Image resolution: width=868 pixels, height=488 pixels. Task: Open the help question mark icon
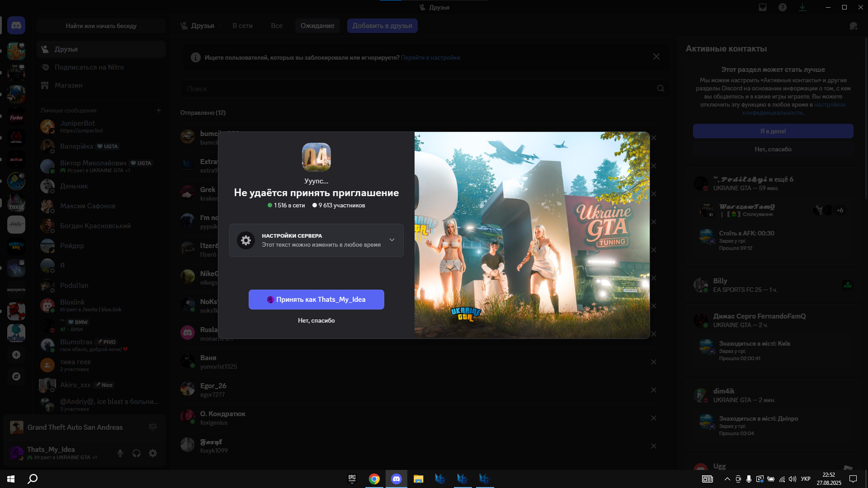pyautogui.click(x=783, y=7)
